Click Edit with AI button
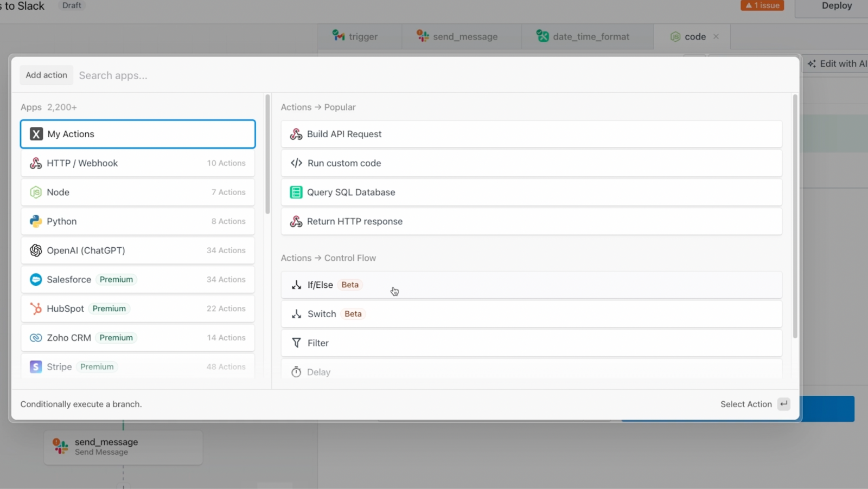The image size is (868, 489). (x=835, y=63)
